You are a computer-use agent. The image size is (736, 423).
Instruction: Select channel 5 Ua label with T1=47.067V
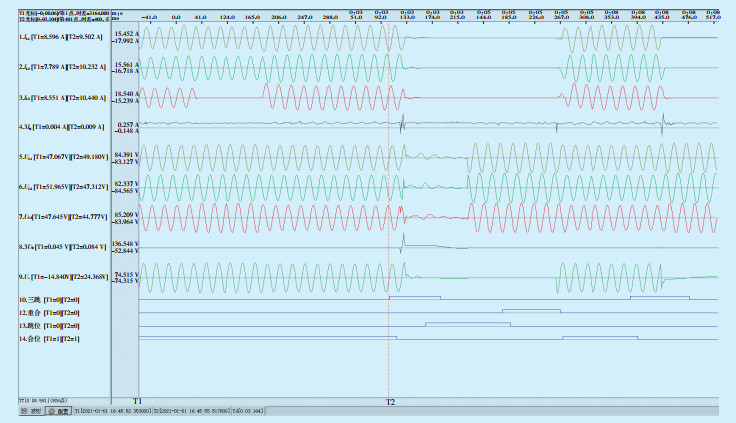point(57,157)
